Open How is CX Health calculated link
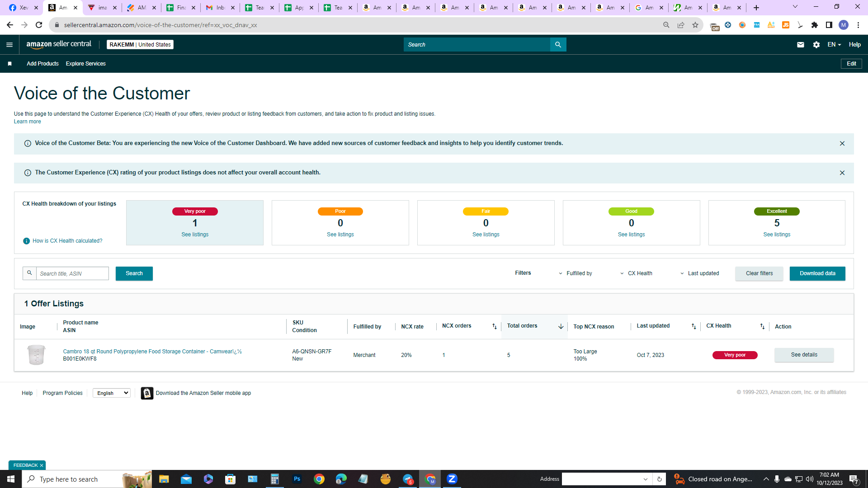The width and height of the screenshot is (868, 488). click(67, 241)
